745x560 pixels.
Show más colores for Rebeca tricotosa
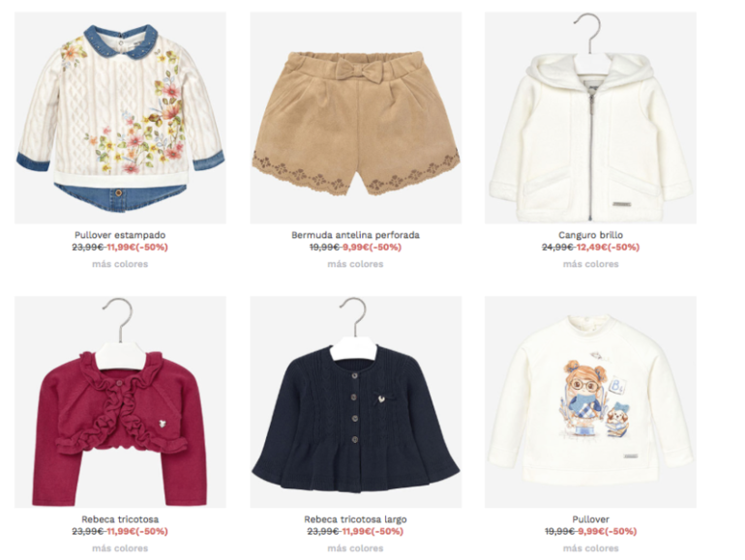click(x=120, y=548)
